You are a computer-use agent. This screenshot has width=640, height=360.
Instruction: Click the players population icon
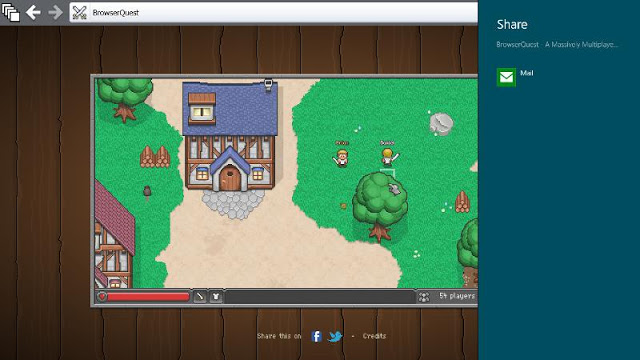pos(424,297)
